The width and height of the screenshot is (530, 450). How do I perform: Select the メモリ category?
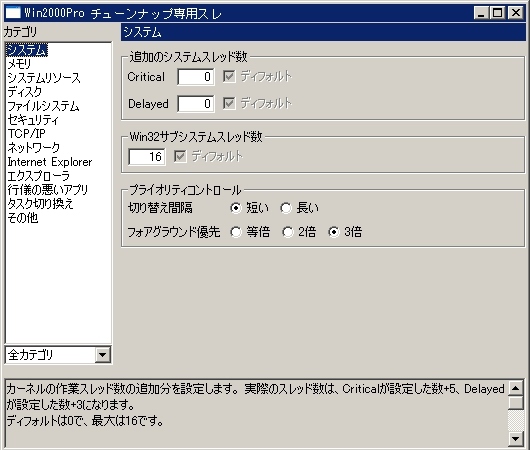pyautogui.click(x=19, y=64)
